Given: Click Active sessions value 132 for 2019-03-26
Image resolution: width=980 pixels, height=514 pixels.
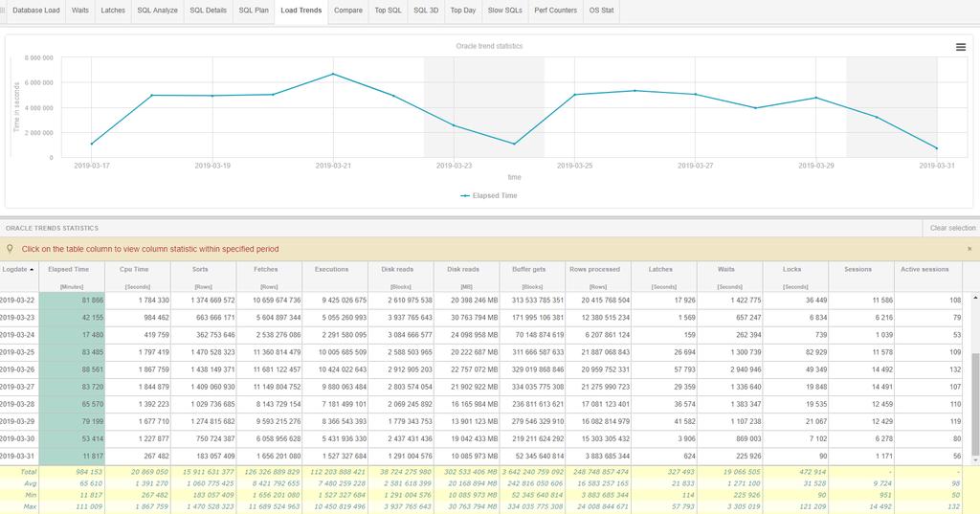Looking at the screenshot, I should point(955,369).
